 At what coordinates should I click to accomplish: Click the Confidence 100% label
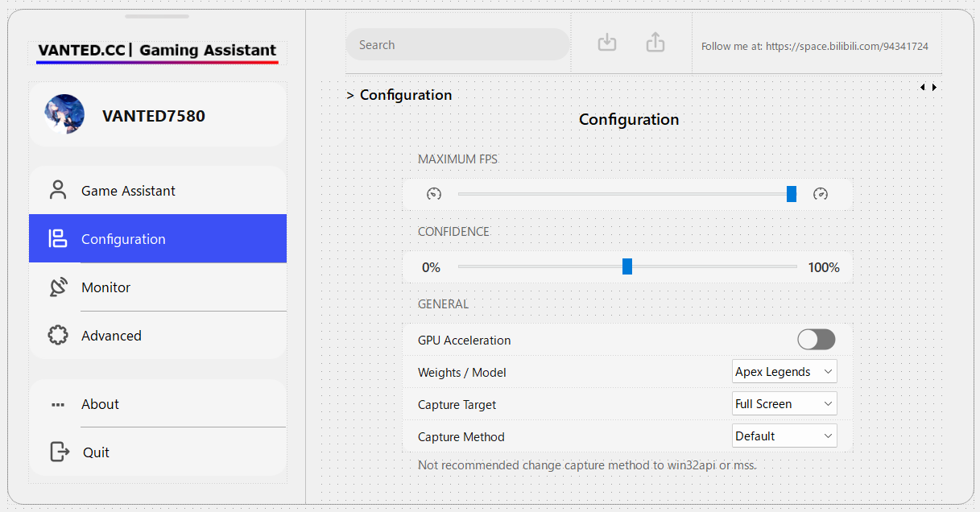pos(824,267)
